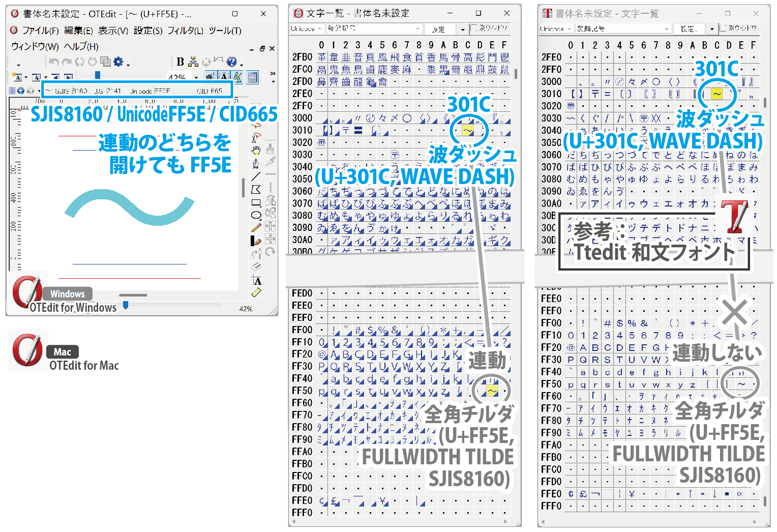Open the ツール(T) menu in OTEdit
This screenshot has width=777, height=532.
coord(225,31)
